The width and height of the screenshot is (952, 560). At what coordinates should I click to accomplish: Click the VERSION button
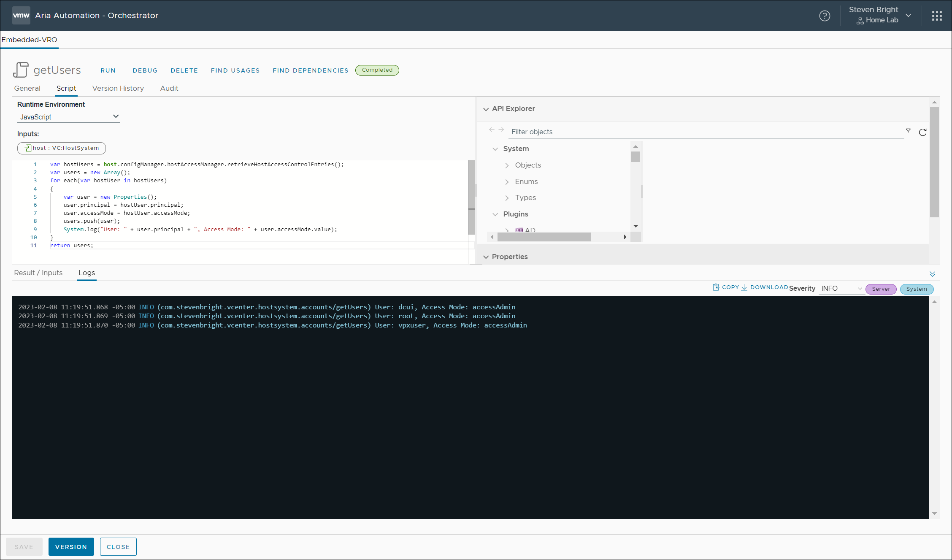click(x=71, y=546)
